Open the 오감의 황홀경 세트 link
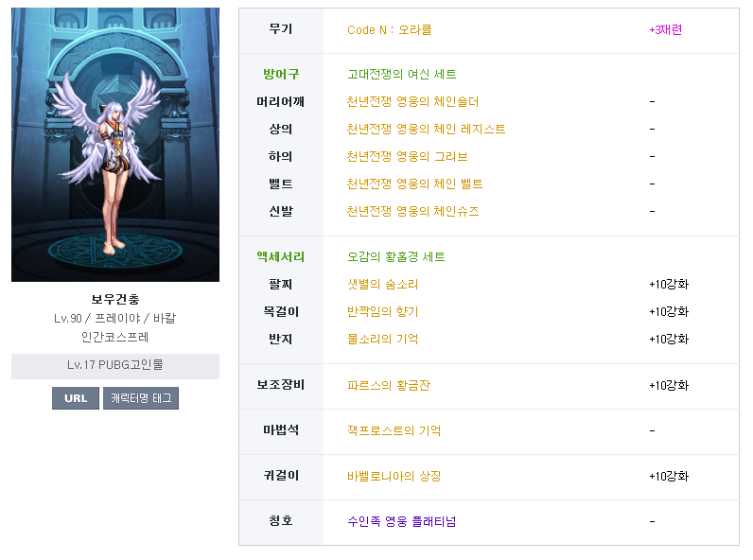The image size is (753, 560). click(x=395, y=257)
